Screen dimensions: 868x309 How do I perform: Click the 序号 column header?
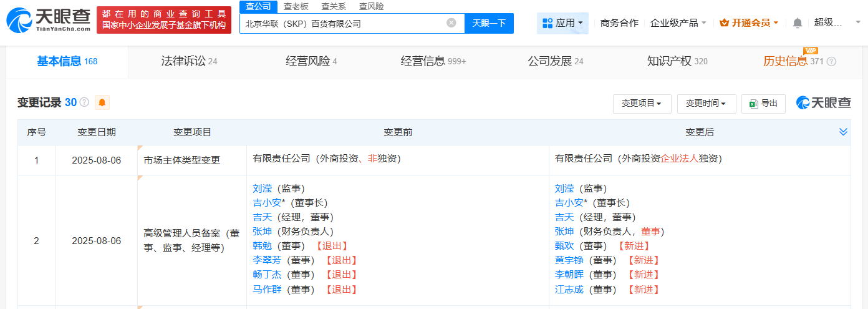pos(36,132)
